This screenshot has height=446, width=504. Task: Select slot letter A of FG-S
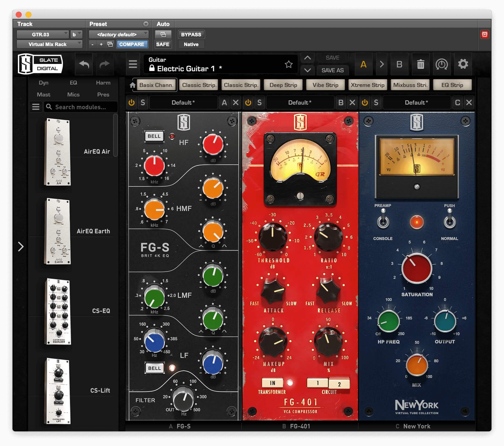(x=224, y=102)
